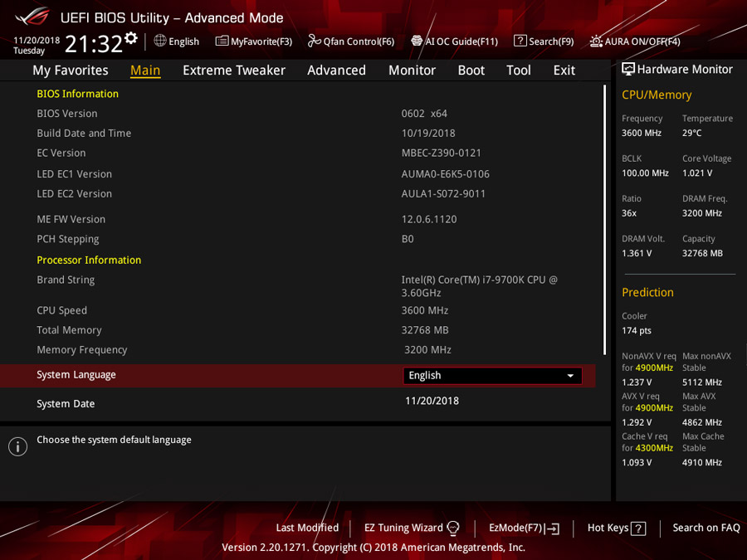Open the Boot tab
Image resolution: width=747 pixels, height=560 pixels.
coord(471,71)
